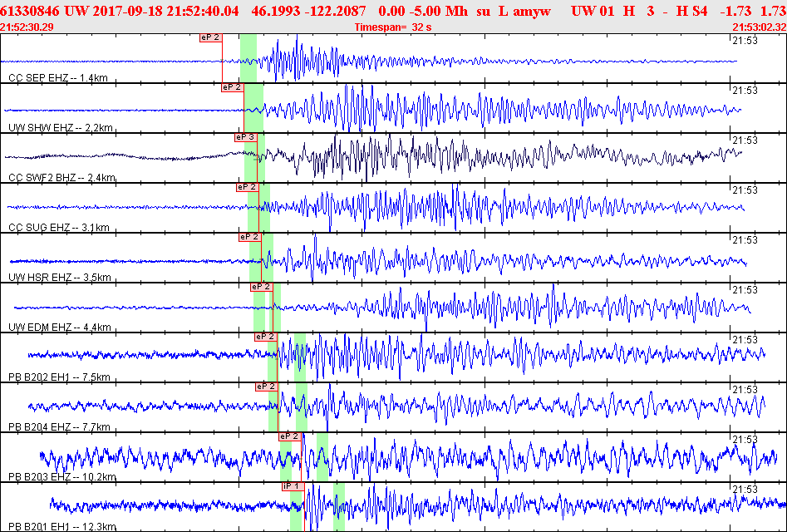Image resolution: width=787 pixels, height=532 pixels.
Task: Click the residual values -1.73 1.73 in header
Action: (x=752, y=11)
